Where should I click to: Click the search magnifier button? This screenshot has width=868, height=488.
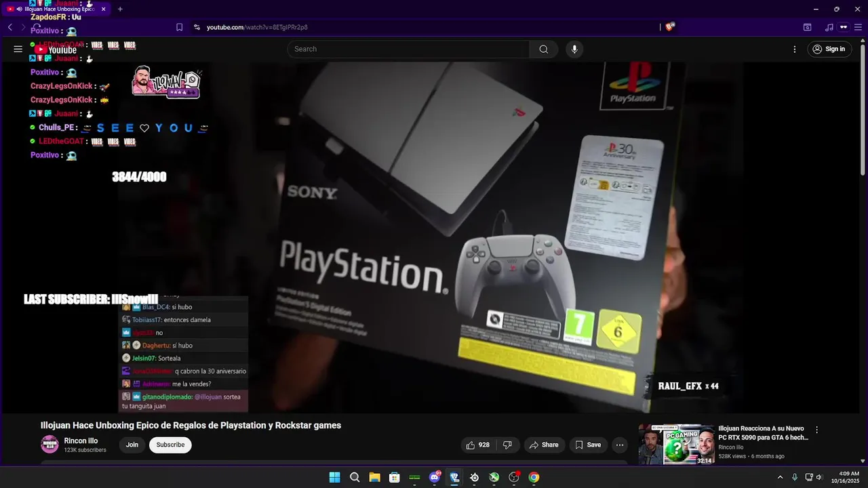(x=543, y=49)
